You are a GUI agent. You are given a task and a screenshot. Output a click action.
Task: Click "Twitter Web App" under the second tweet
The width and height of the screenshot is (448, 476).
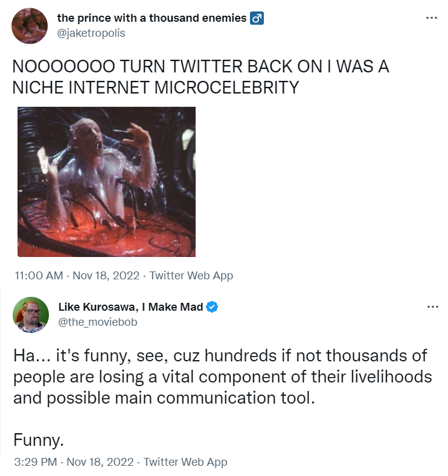click(x=185, y=462)
